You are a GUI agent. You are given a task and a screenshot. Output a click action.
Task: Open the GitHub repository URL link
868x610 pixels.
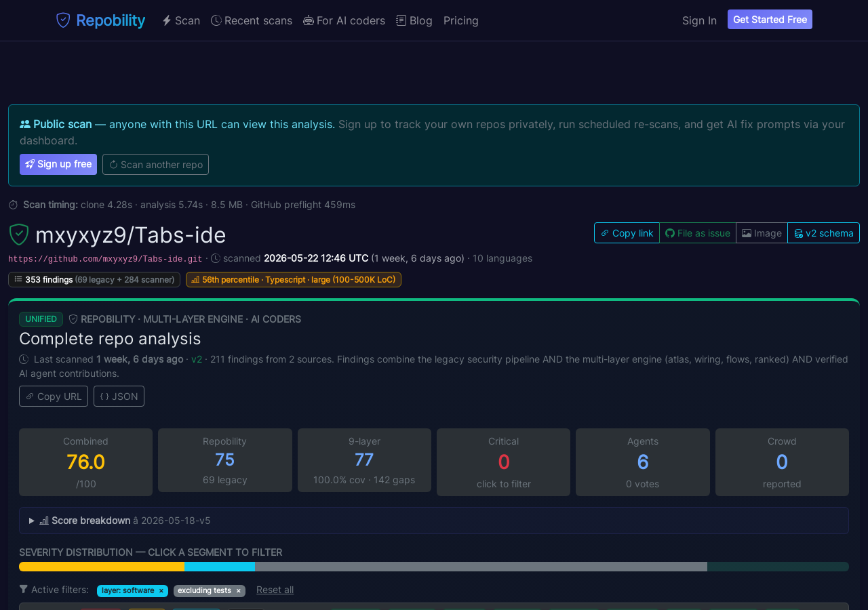click(105, 259)
